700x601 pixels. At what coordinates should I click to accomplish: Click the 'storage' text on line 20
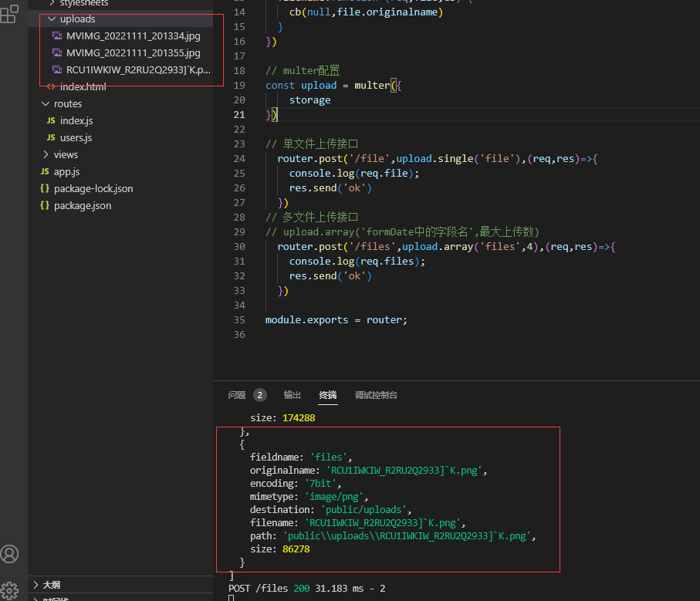pos(309,100)
